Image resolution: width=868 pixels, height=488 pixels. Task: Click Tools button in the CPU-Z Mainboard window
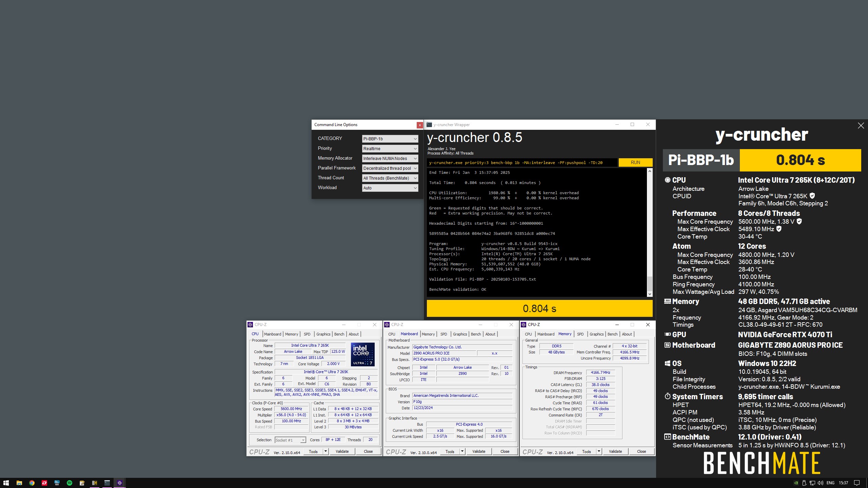(x=450, y=451)
